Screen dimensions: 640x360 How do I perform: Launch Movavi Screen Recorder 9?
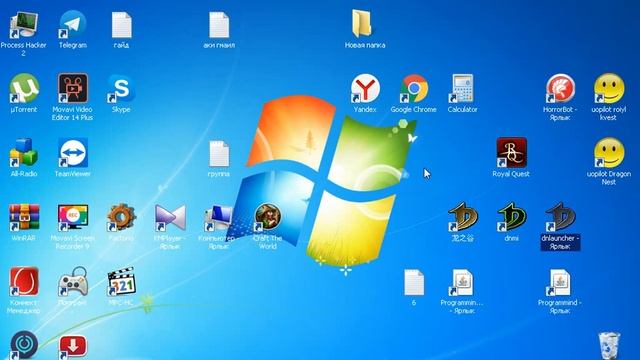click(73, 217)
